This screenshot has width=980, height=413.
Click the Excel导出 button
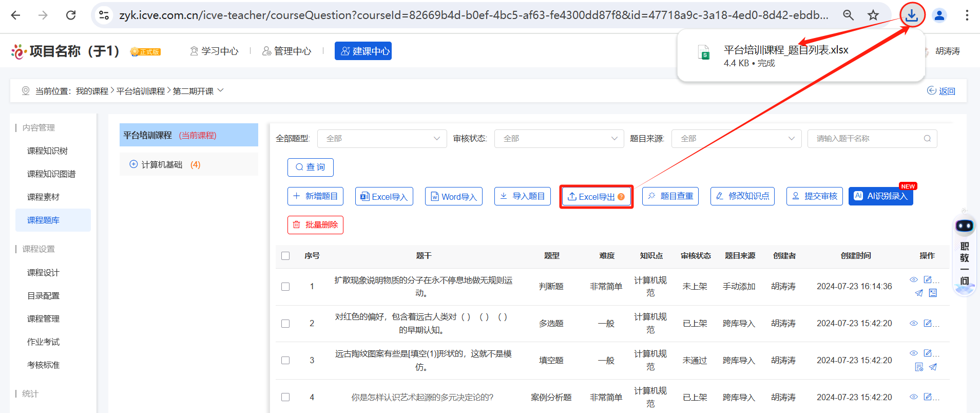(x=596, y=197)
